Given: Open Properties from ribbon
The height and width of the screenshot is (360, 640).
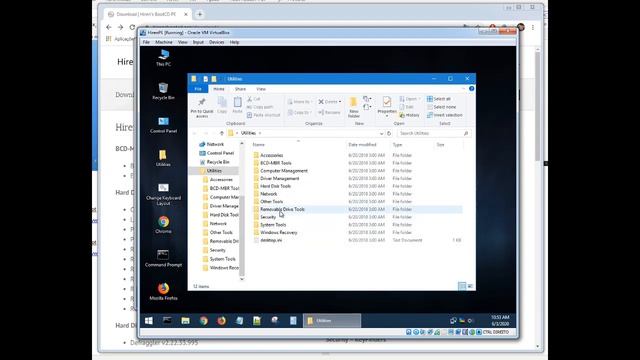Looking at the screenshot, I should [x=387, y=106].
